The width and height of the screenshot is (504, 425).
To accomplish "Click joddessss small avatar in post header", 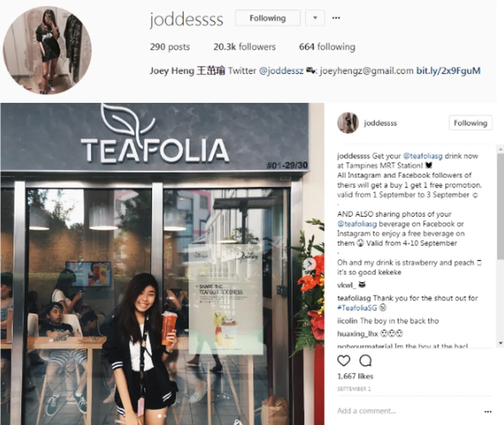I will coord(348,123).
